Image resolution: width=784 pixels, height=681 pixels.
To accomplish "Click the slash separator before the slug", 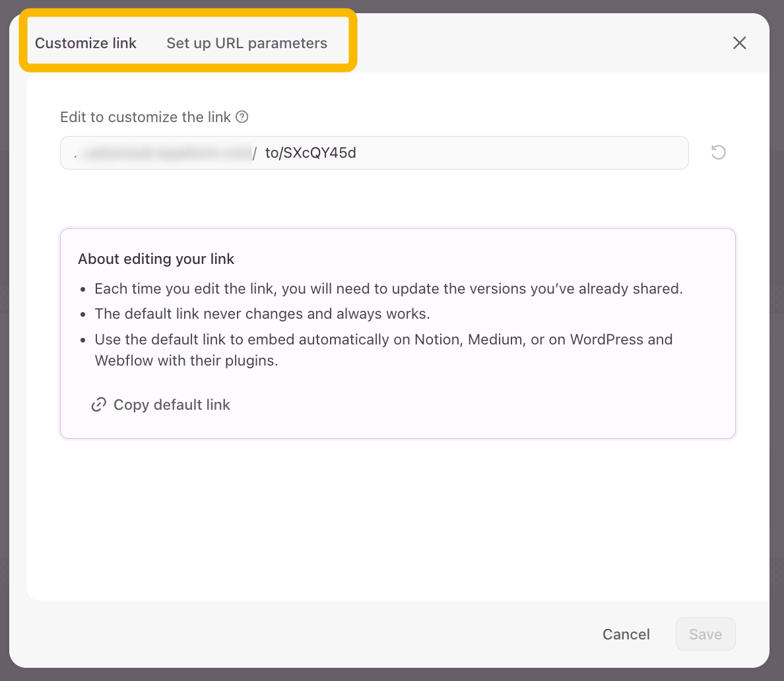I will pyautogui.click(x=255, y=154).
